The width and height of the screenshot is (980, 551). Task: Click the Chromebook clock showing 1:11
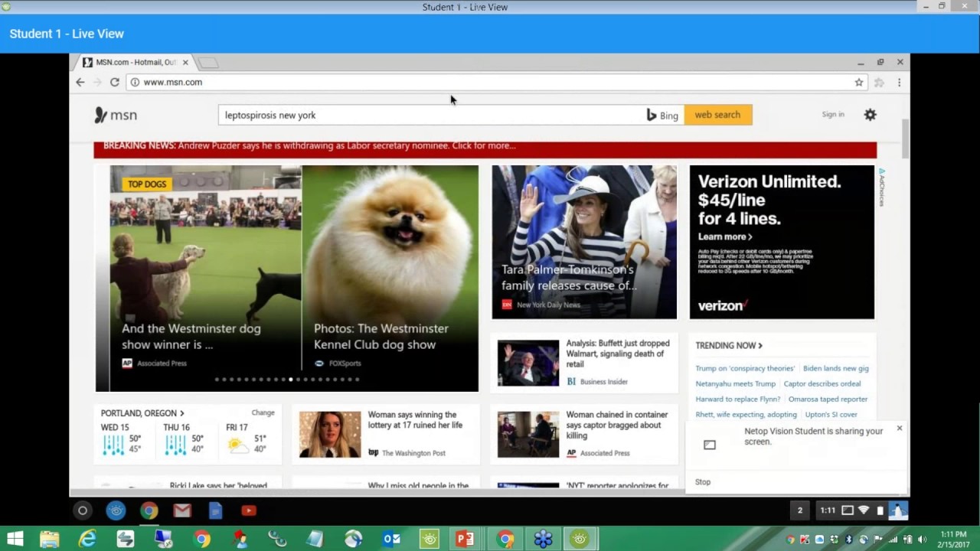point(828,510)
